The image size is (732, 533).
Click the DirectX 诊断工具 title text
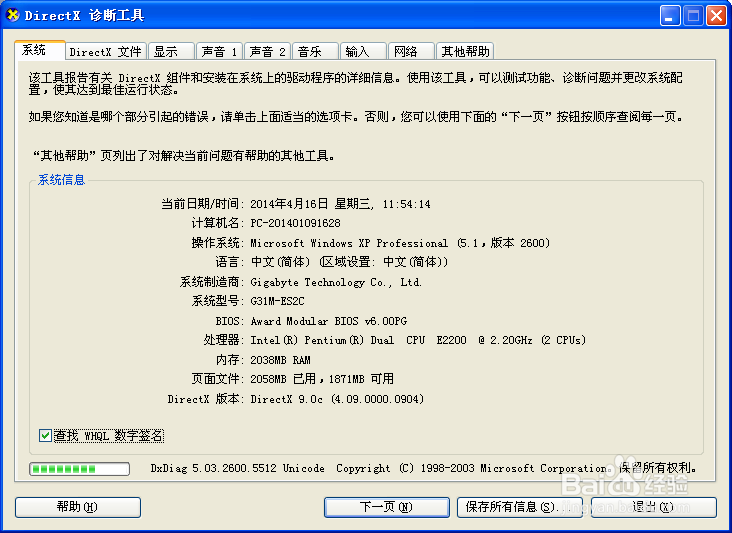pyautogui.click(x=84, y=15)
